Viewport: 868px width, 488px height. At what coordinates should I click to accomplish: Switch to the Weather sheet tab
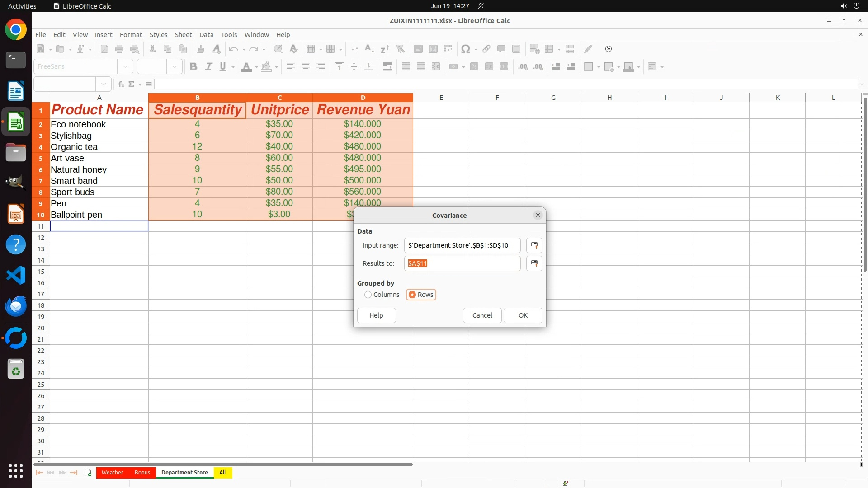coord(112,473)
